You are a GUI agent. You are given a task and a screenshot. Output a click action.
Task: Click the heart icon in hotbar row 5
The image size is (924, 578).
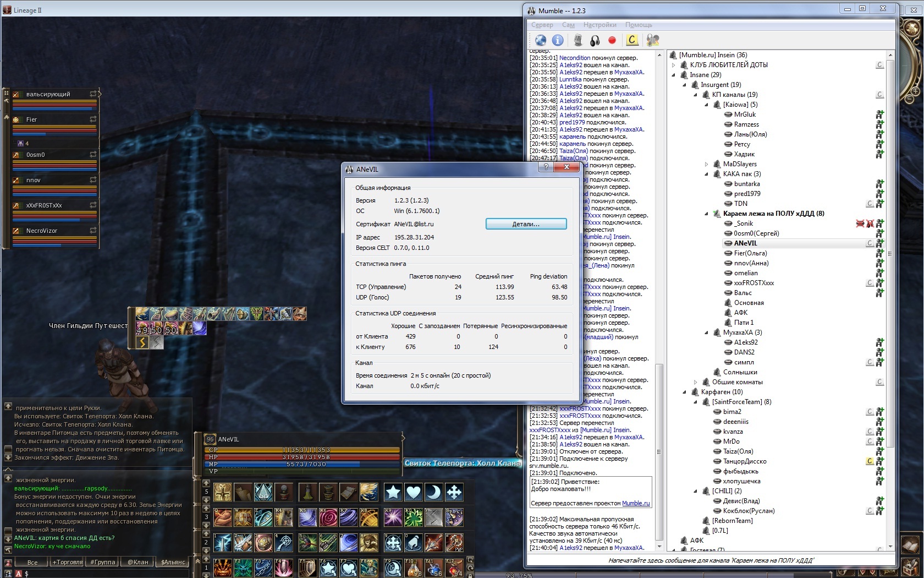[x=413, y=492]
